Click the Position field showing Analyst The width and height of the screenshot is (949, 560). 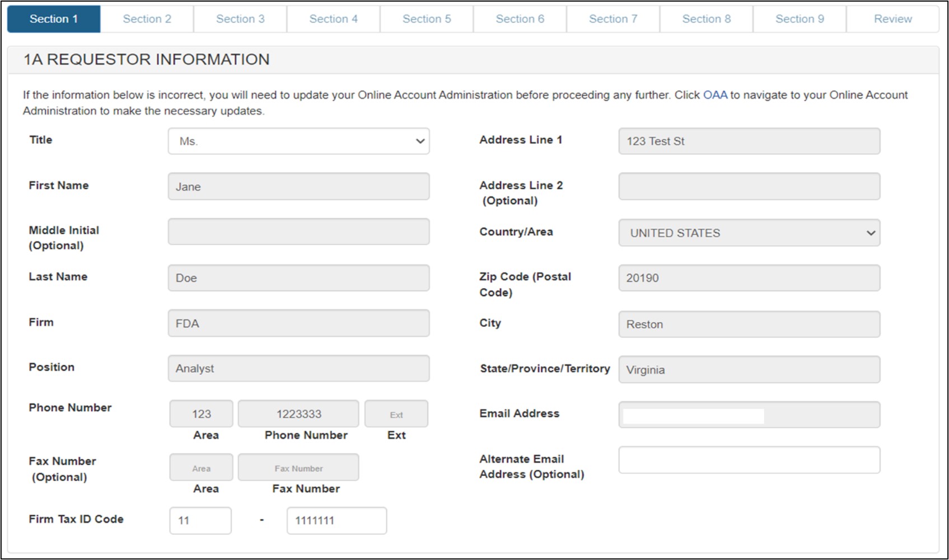coord(298,368)
